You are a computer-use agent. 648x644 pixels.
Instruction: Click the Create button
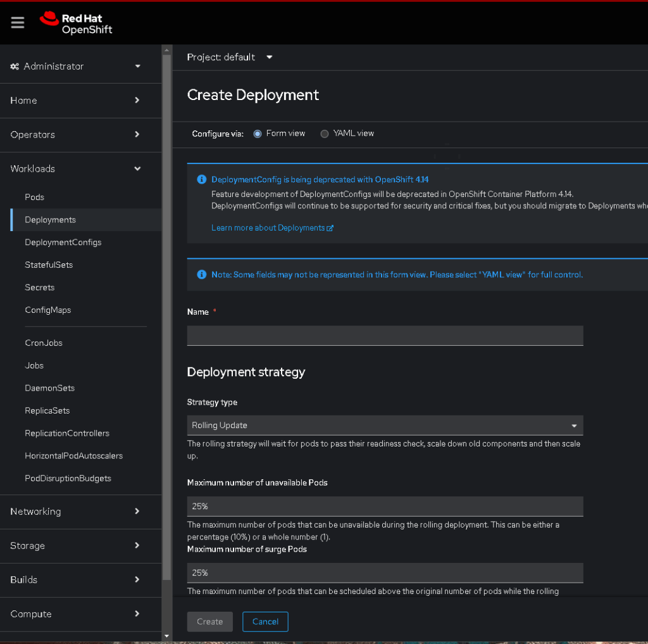[209, 622]
